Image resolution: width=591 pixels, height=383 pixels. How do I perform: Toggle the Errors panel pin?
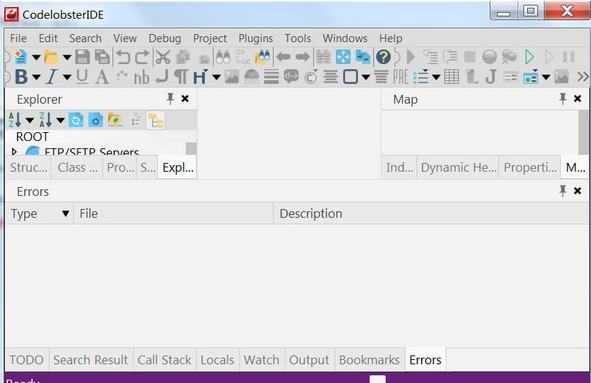(x=563, y=191)
